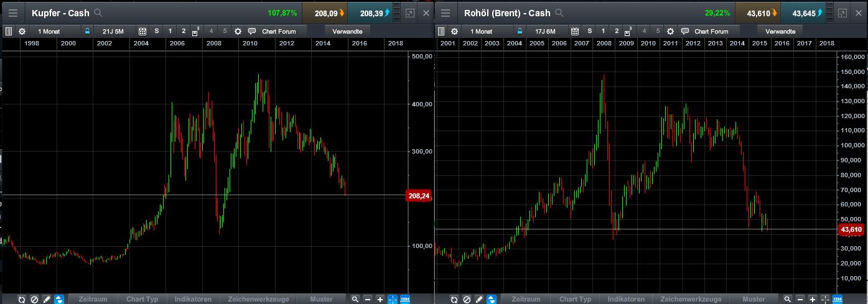Open Indikatoren menu on Kupfer chart

[192, 299]
